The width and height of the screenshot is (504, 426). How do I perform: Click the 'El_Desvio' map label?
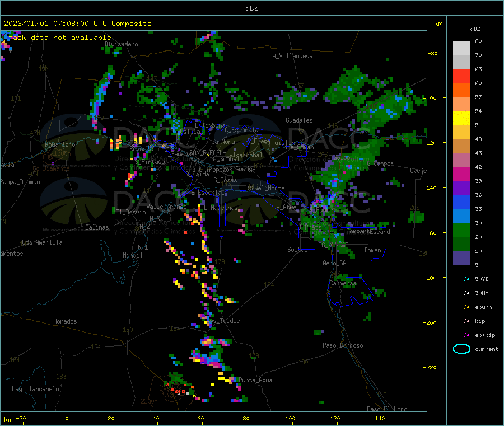(131, 212)
